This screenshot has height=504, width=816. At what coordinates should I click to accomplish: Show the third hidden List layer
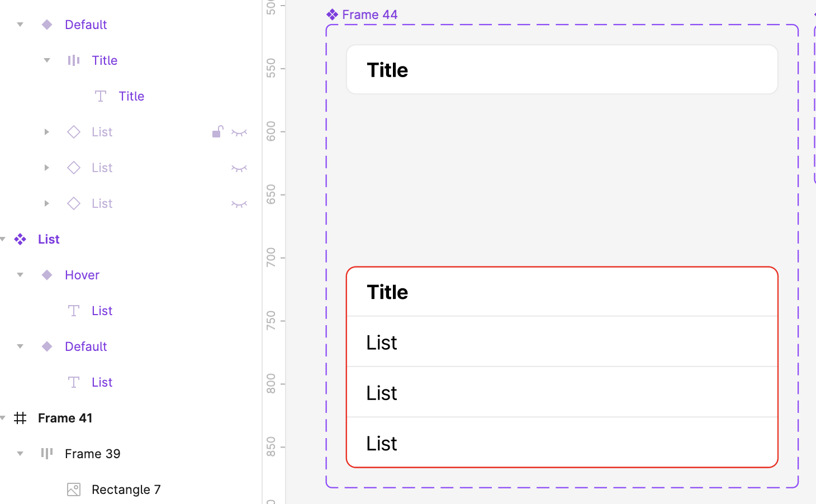(239, 204)
